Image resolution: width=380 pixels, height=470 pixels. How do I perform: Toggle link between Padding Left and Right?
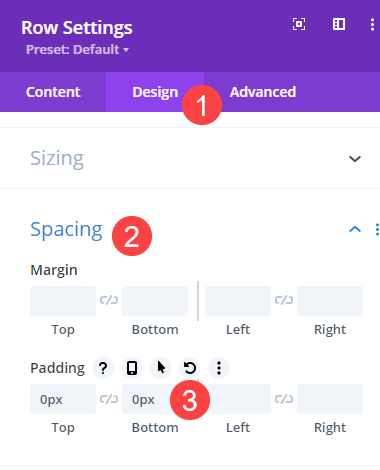[x=284, y=399]
